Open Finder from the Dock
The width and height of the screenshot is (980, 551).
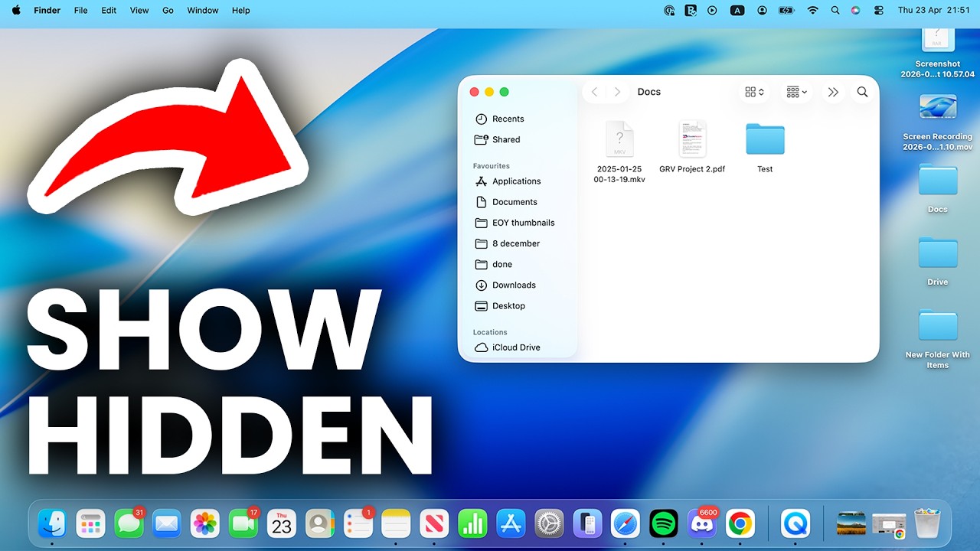click(52, 523)
